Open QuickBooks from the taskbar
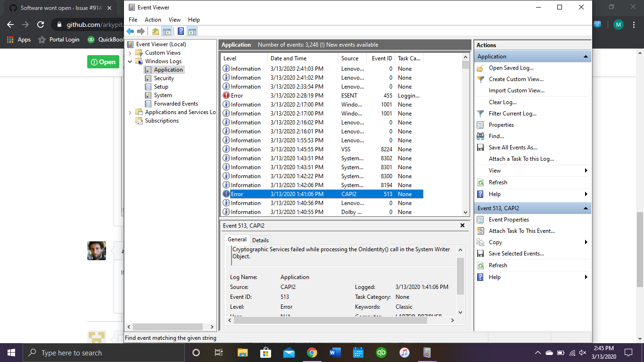Viewport: 644px width, 362px height. 381,353
